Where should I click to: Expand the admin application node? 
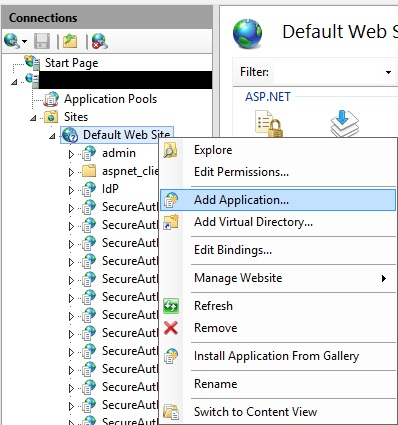(71, 154)
